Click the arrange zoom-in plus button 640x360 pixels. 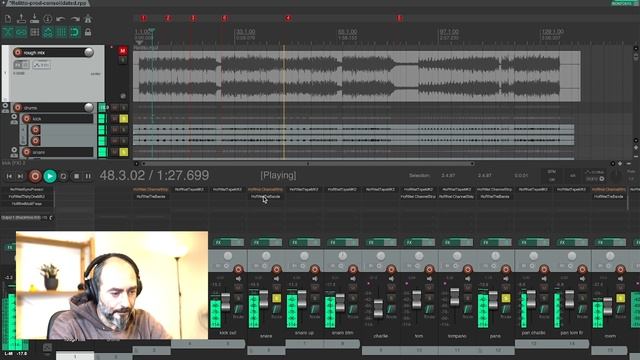click(620, 164)
